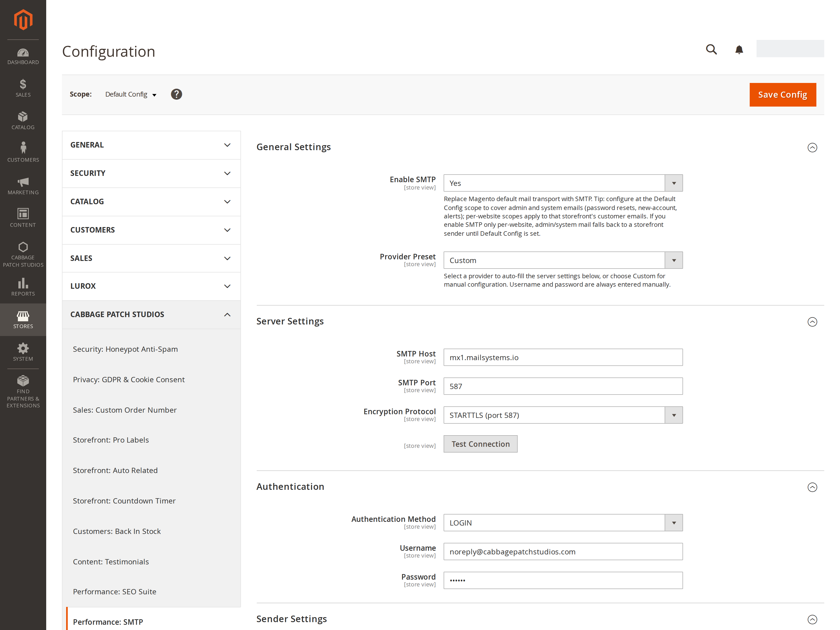Open the Provider Preset dropdown
Image resolution: width=840 pixels, height=630 pixels.
pyautogui.click(x=563, y=260)
